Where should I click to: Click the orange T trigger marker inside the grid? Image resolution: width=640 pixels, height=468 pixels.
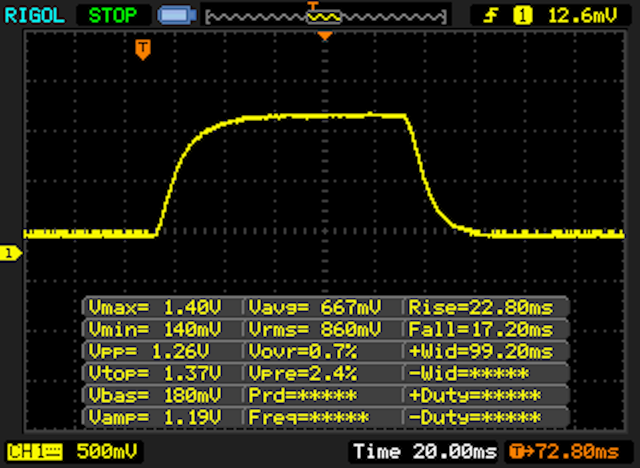(x=144, y=49)
